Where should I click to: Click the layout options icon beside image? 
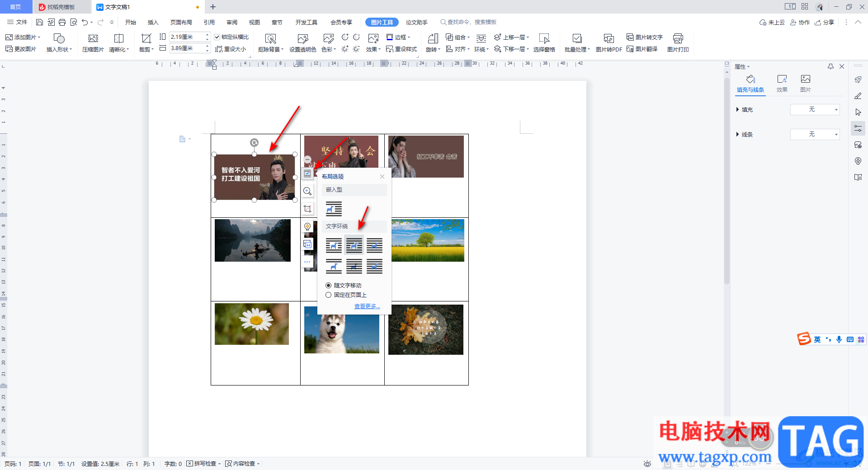[307, 174]
